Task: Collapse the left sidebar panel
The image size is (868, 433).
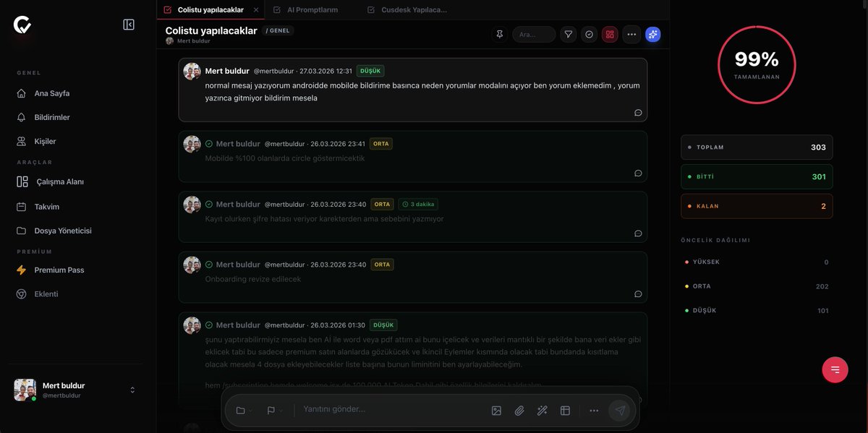Action: (x=129, y=25)
